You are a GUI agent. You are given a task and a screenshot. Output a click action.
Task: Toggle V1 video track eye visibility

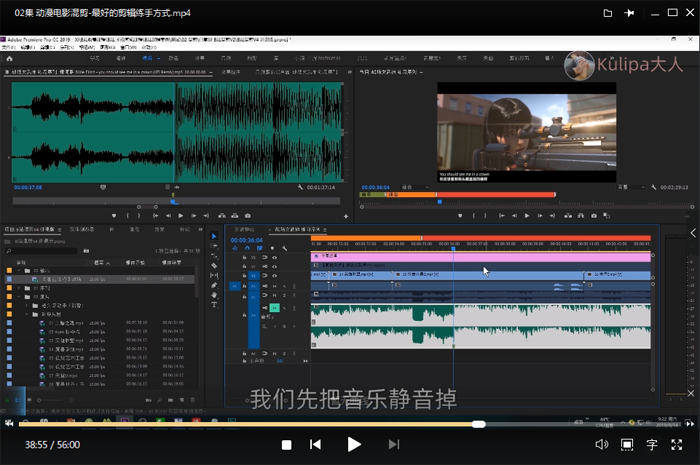point(274,276)
